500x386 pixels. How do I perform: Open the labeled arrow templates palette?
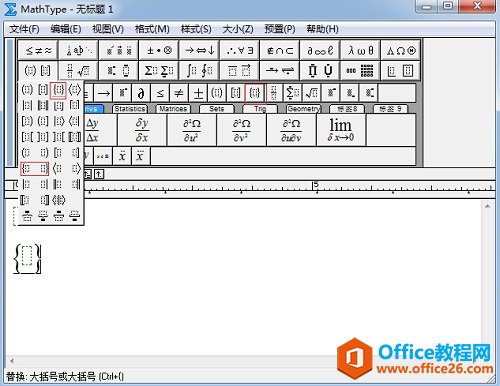[x=280, y=70]
